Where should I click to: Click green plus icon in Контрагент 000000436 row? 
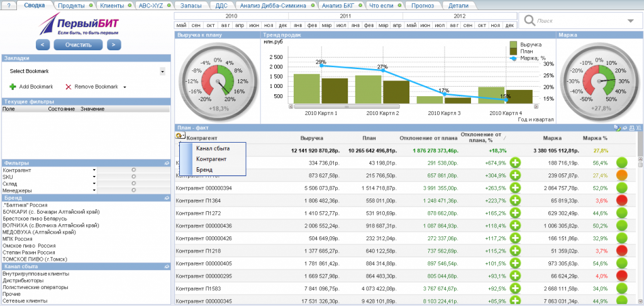tap(516, 226)
